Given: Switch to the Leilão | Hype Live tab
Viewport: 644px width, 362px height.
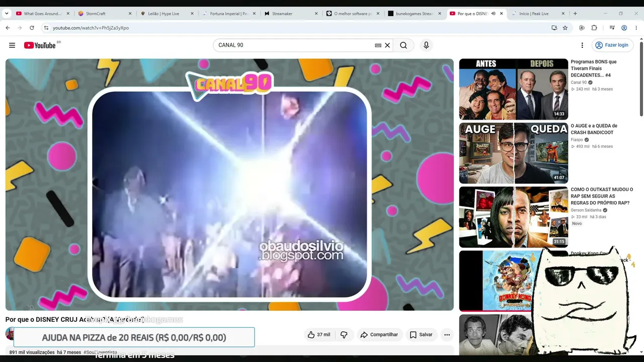Looking at the screenshot, I should click(167, 14).
